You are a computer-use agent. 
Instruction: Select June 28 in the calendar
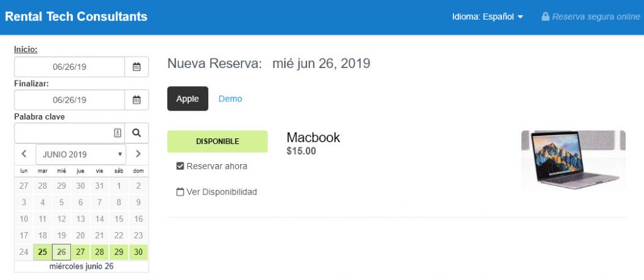(99, 252)
